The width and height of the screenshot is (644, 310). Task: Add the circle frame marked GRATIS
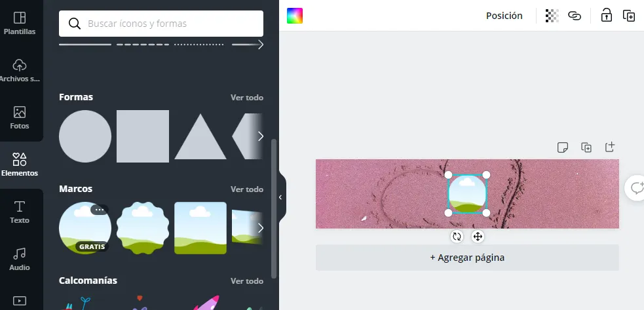click(85, 228)
